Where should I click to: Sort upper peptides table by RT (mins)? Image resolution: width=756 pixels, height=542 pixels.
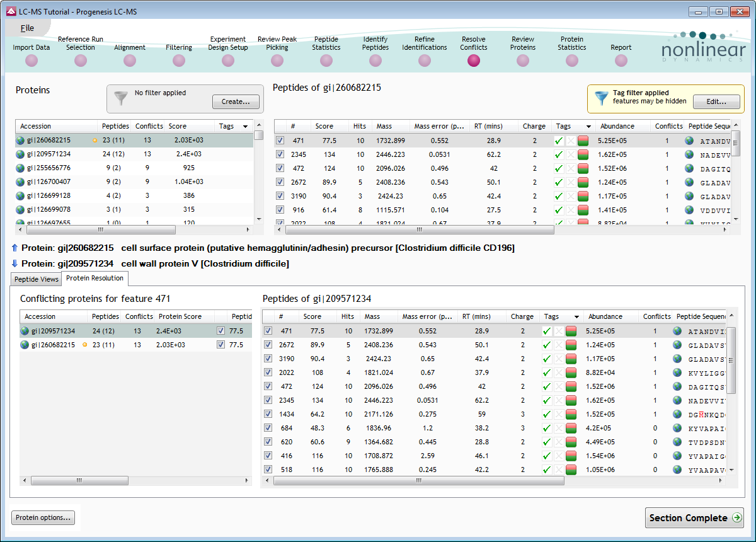tap(493, 127)
